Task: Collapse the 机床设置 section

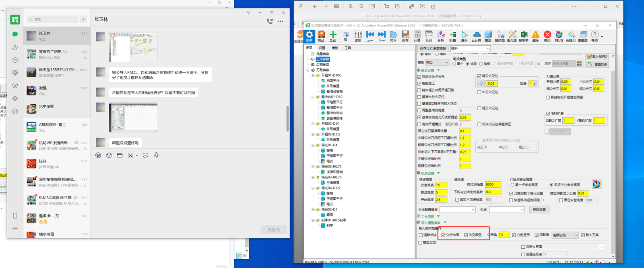Action: 438,173
